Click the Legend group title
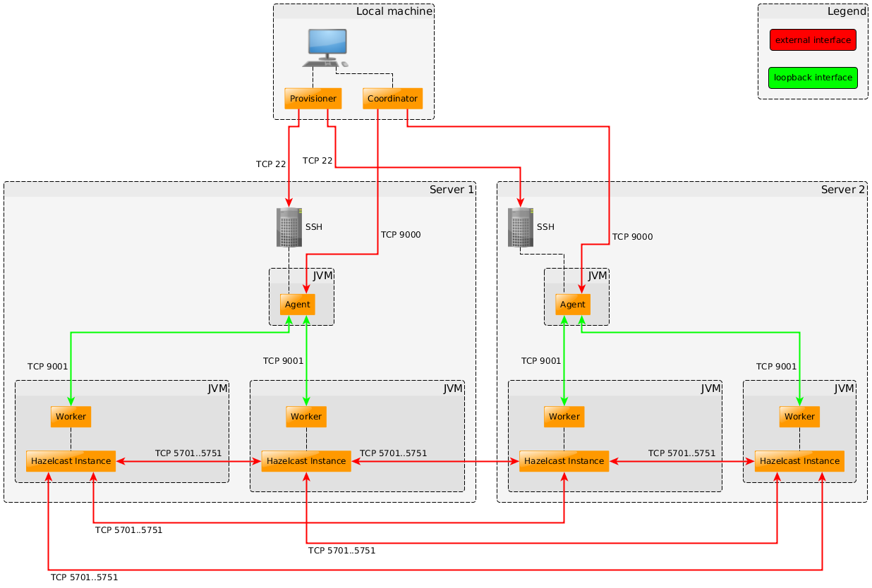The image size is (872, 588). [846, 11]
